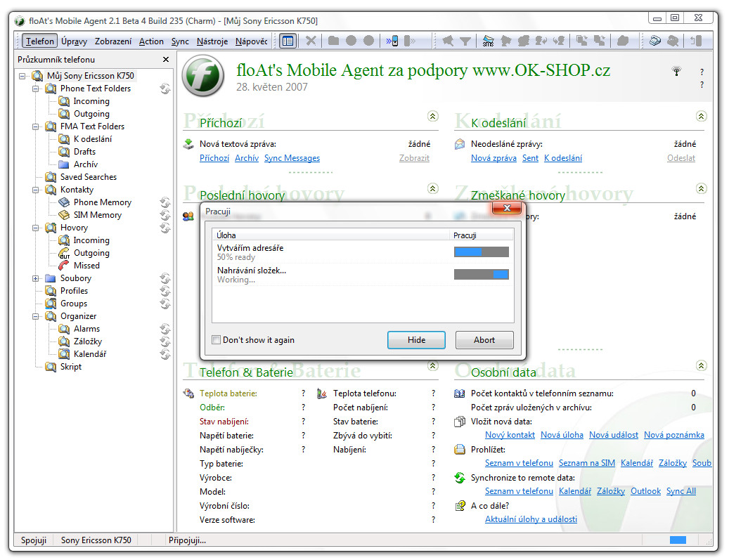Collapse the Phone Text Folders tree node
The height and width of the screenshot is (560, 729).
(x=35, y=89)
